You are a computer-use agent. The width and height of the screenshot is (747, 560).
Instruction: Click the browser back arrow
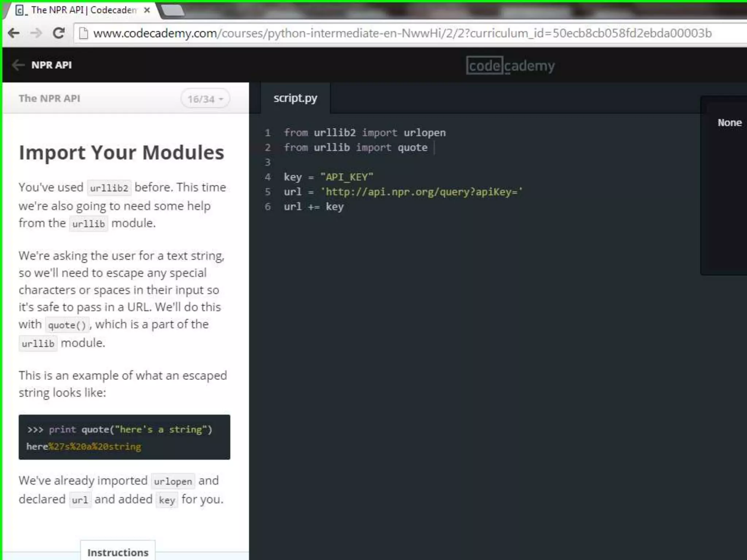[14, 33]
